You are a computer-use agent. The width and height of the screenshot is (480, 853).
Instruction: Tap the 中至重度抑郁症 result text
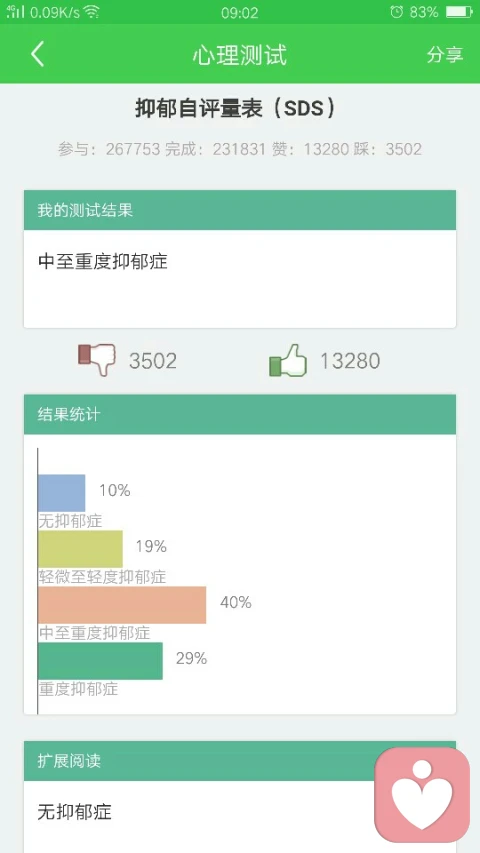coord(103,262)
